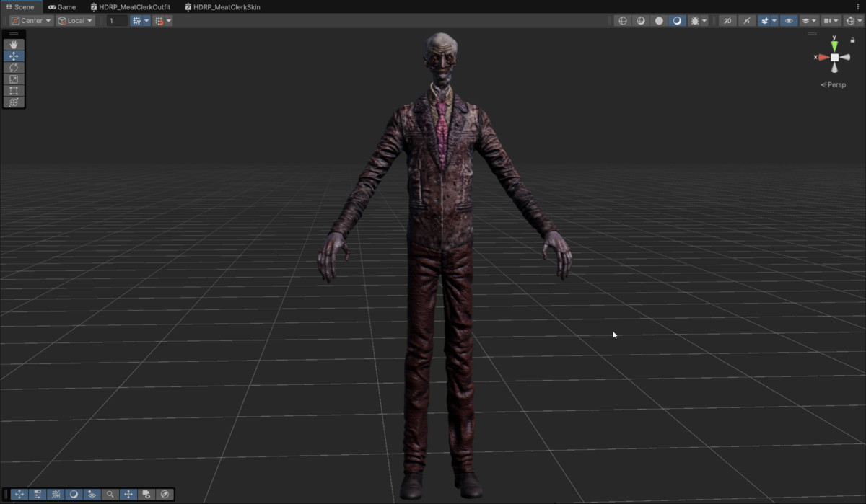Open the Local handle rotation dropdown
Viewport: 866px width, 504px height.
coord(76,21)
